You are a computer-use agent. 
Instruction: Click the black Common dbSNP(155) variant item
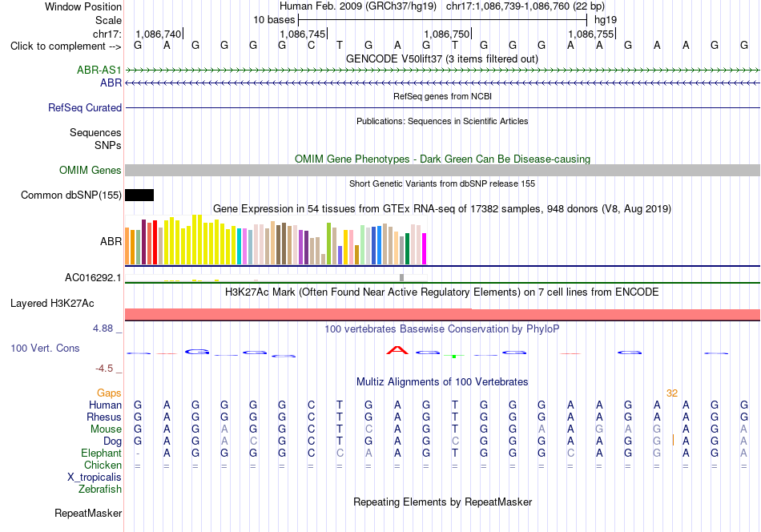point(139,195)
